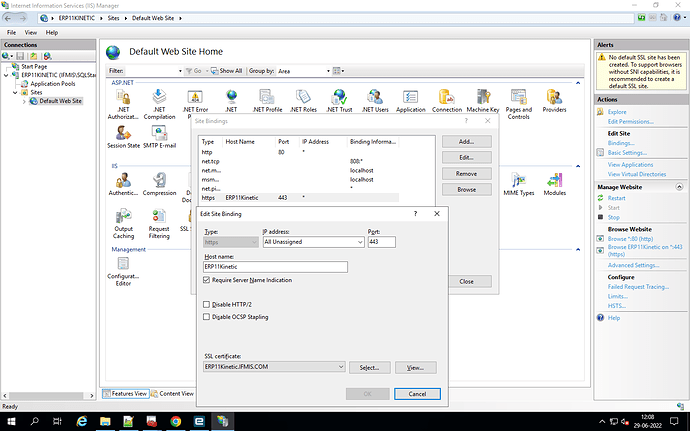Open the .NET Authorization Rules icon
Image resolution: width=690 pixels, height=431 pixels.
pyautogui.click(x=123, y=104)
